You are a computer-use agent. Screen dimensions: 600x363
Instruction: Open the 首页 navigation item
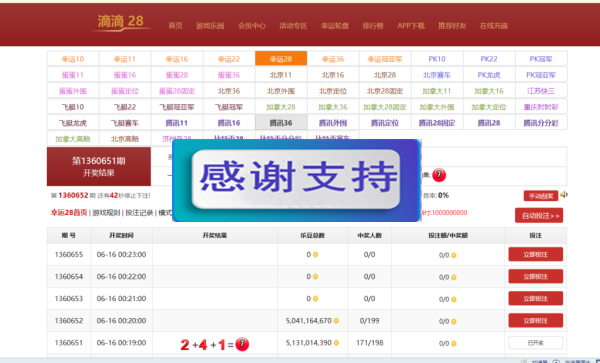[176, 26]
